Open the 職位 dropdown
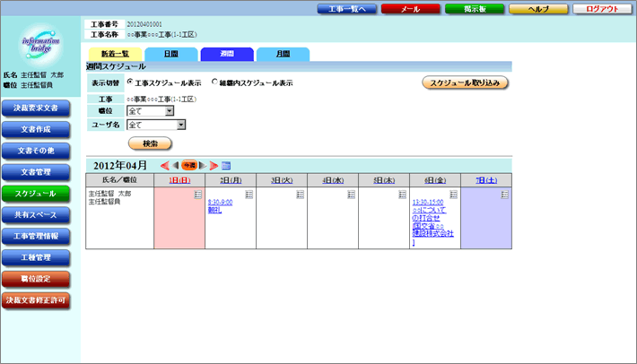Image resolution: width=637 pixels, height=364 pixels. point(151,111)
